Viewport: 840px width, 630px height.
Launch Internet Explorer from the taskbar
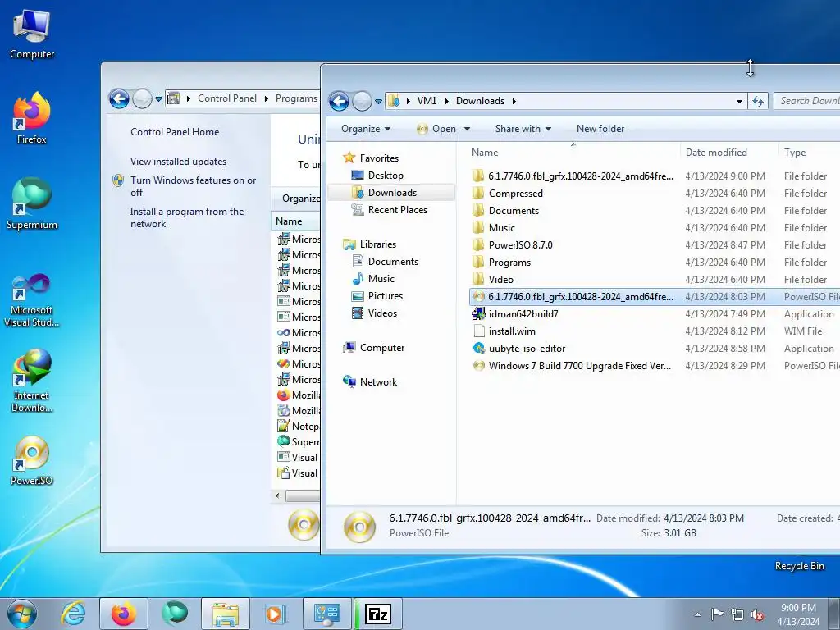(x=73, y=614)
